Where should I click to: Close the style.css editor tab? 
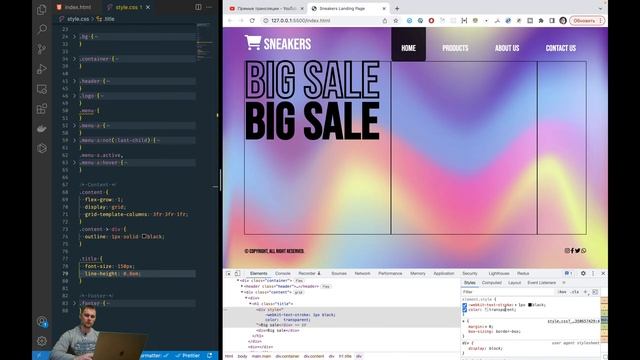click(148, 7)
